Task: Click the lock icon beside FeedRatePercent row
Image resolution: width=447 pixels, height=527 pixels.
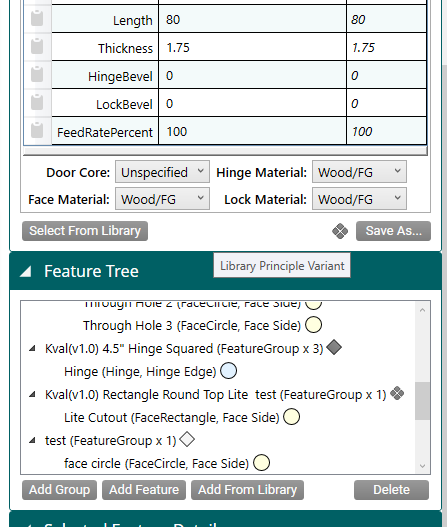Action: coord(37,130)
